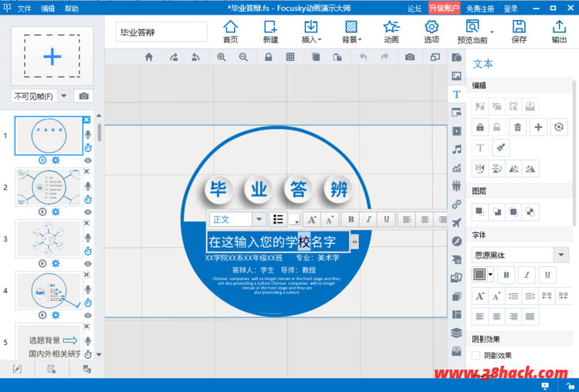The height and width of the screenshot is (392, 579).
Task: Open the 动画 animation editor
Action: tap(391, 32)
